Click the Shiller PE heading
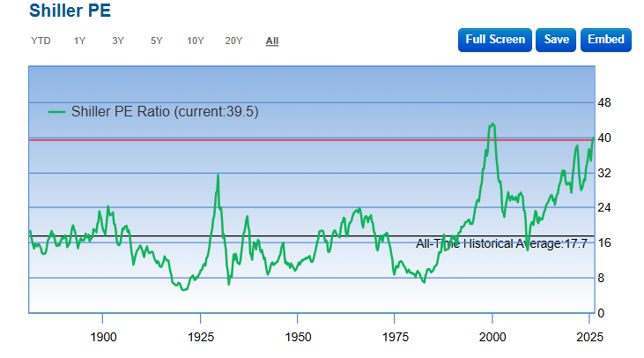 (70, 11)
